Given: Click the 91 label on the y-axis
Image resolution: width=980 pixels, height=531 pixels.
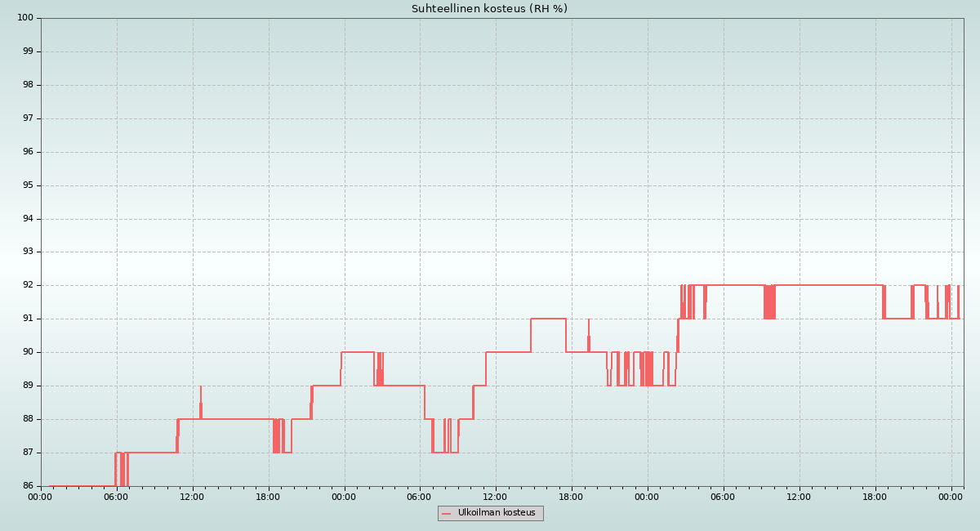Looking at the screenshot, I should click(27, 319).
